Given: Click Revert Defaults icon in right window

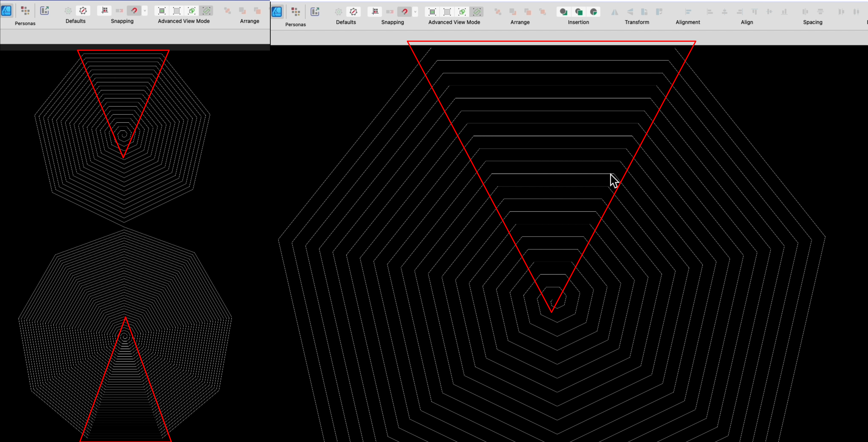Looking at the screenshot, I should click(353, 12).
